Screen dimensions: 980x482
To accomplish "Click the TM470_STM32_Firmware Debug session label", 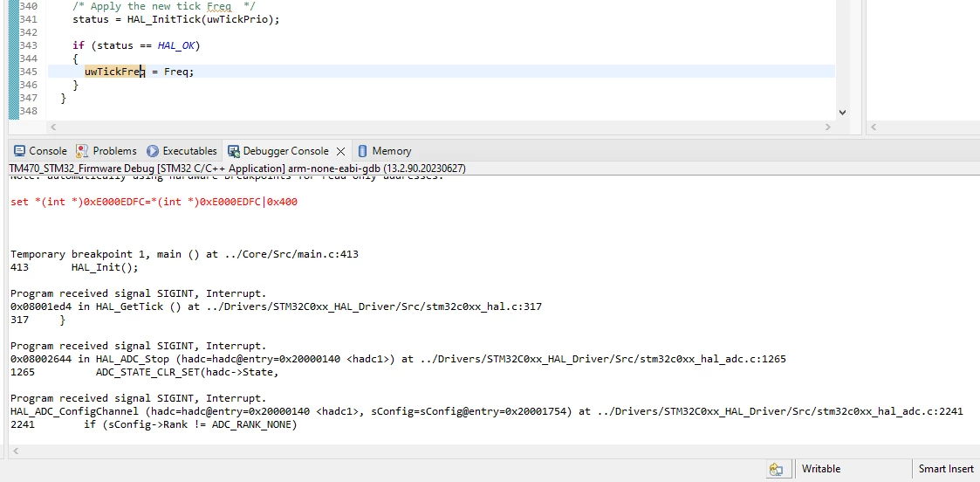I will point(237,169).
